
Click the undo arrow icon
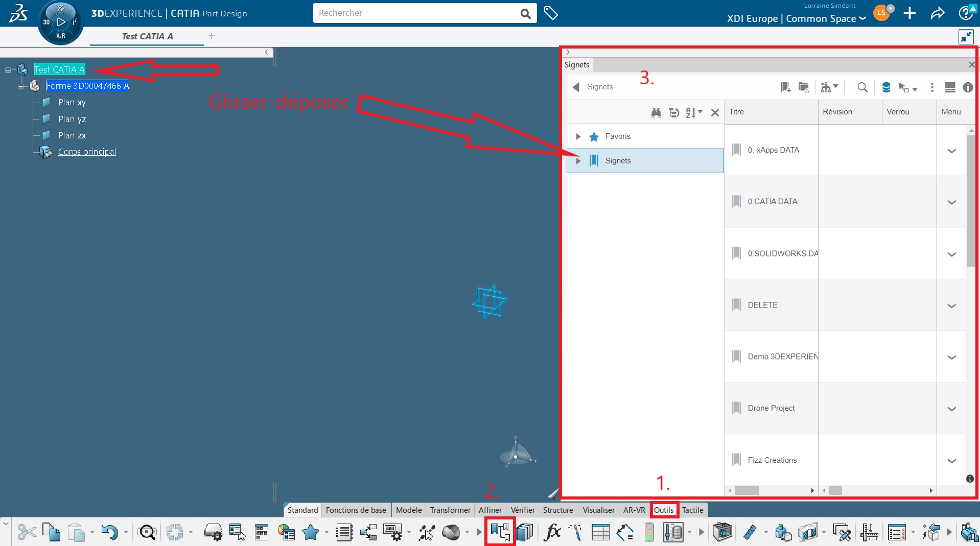click(109, 532)
